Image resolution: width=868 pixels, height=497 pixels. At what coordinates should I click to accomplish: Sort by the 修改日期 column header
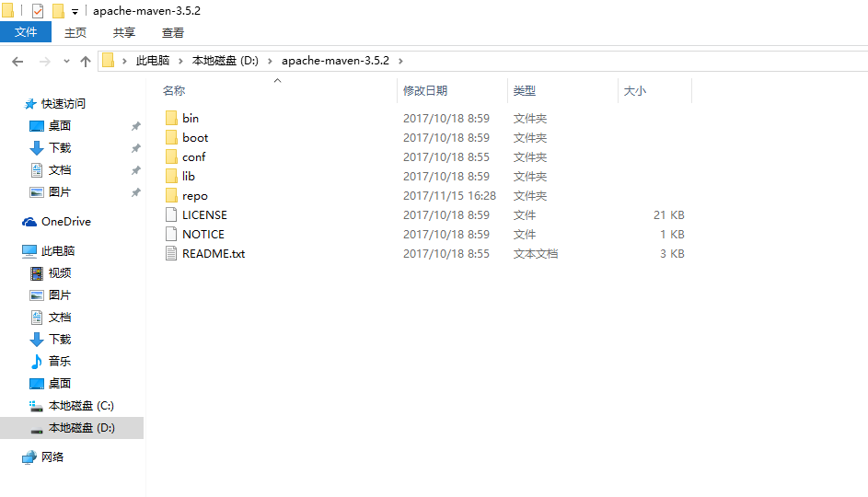[x=425, y=91]
